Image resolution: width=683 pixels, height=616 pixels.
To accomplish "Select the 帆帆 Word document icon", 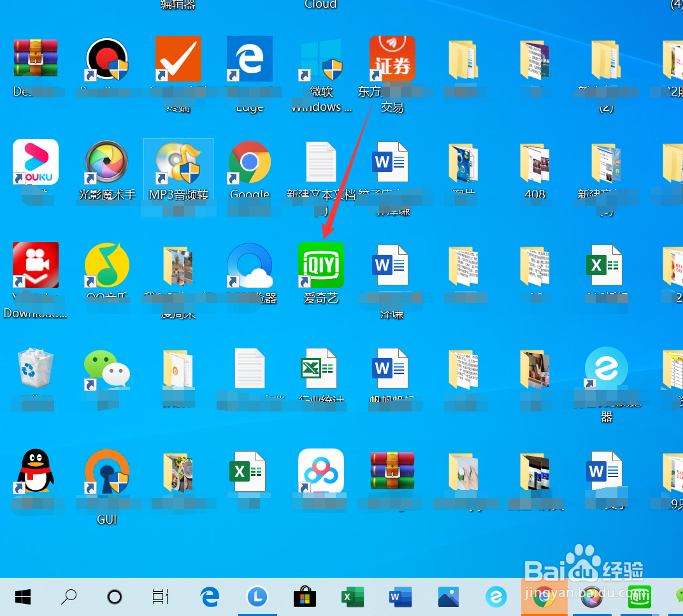I will [x=391, y=368].
